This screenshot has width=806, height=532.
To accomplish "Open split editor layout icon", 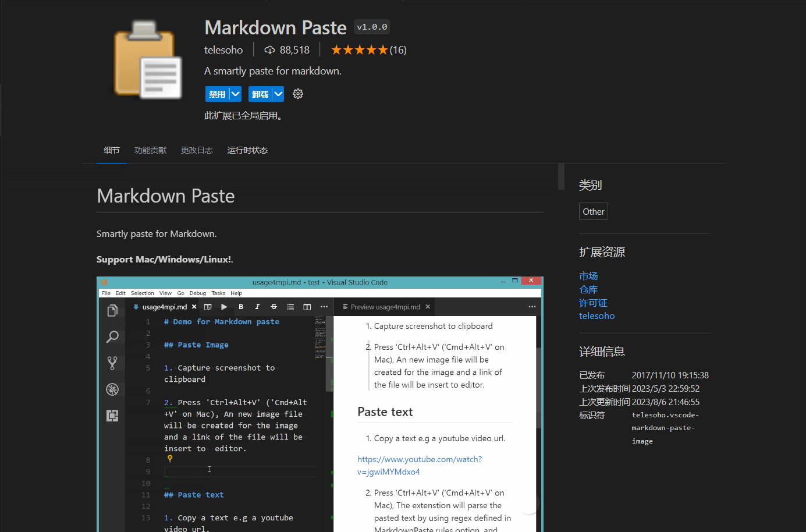I will [x=307, y=306].
